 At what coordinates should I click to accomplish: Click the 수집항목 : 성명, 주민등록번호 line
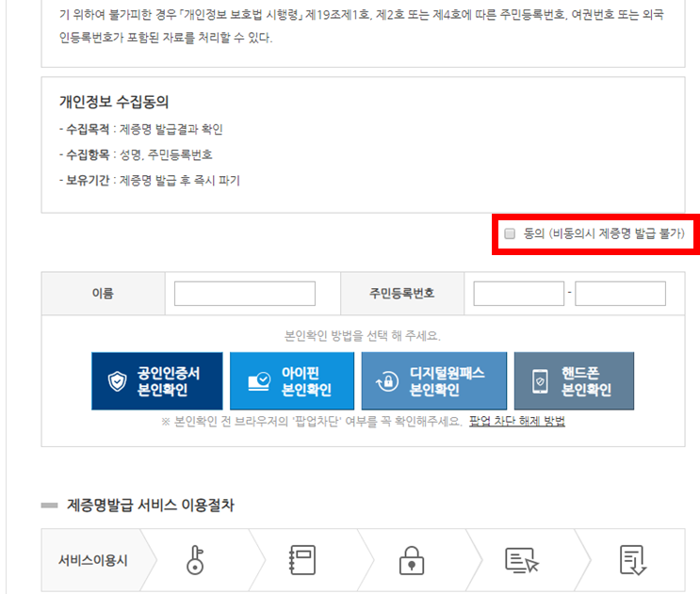[x=136, y=155]
